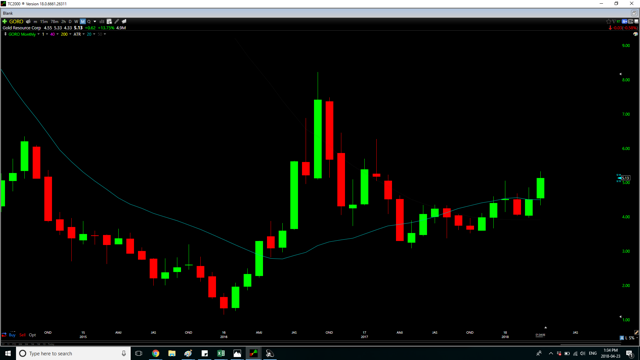
Task: Expand the ATR indicator dropdown
Action: click(84, 34)
